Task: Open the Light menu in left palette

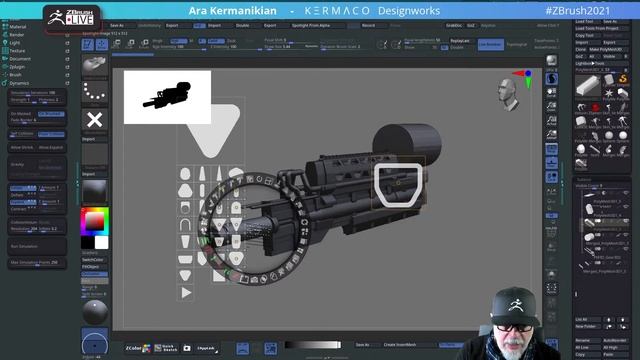Action: [14, 43]
